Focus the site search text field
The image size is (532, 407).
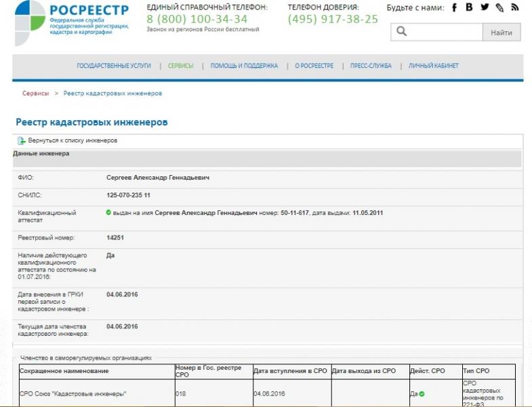444,31
